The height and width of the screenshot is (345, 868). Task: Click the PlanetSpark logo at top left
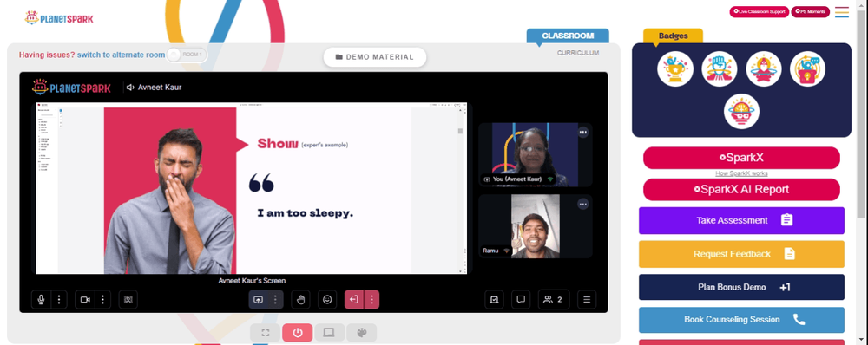[59, 18]
